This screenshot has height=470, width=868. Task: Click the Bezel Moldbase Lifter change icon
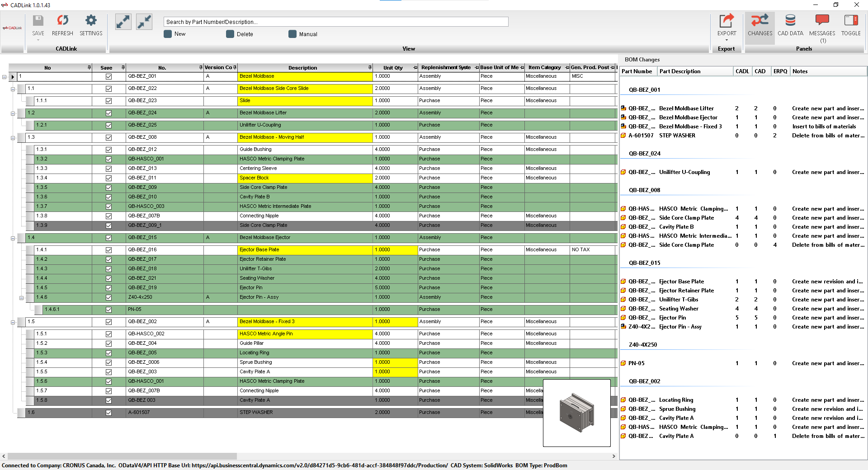[x=623, y=108]
